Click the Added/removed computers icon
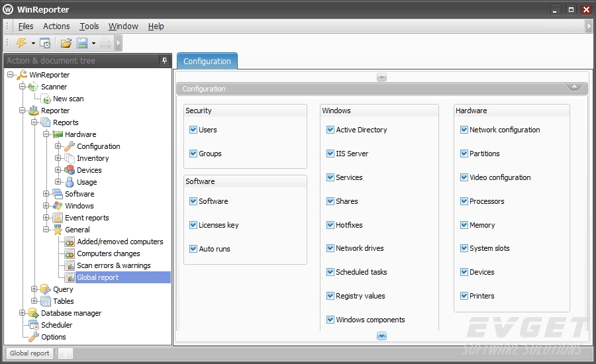Image resolution: width=596 pixels, height=364 pixels. 70,242
